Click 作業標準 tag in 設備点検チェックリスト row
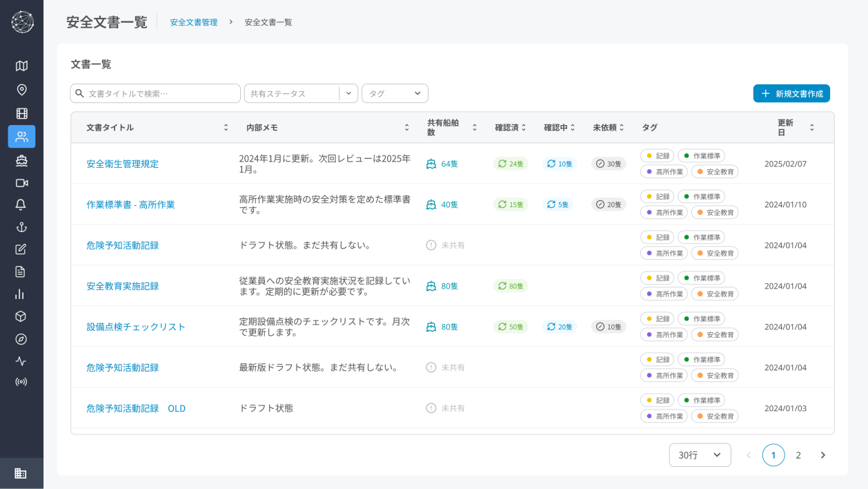This screenshot has height=489, width=868. tap(701, 319)
